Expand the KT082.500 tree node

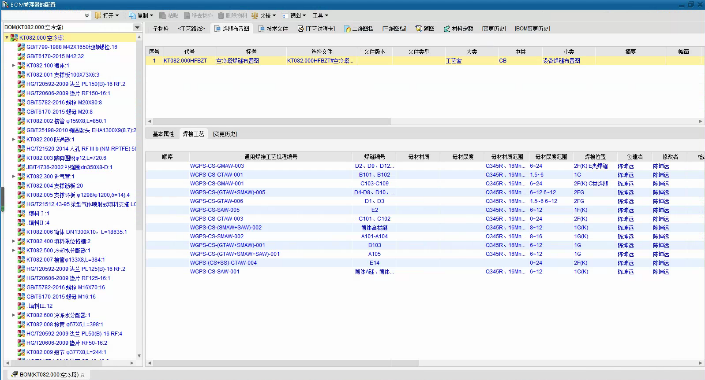tap(13, 250)
